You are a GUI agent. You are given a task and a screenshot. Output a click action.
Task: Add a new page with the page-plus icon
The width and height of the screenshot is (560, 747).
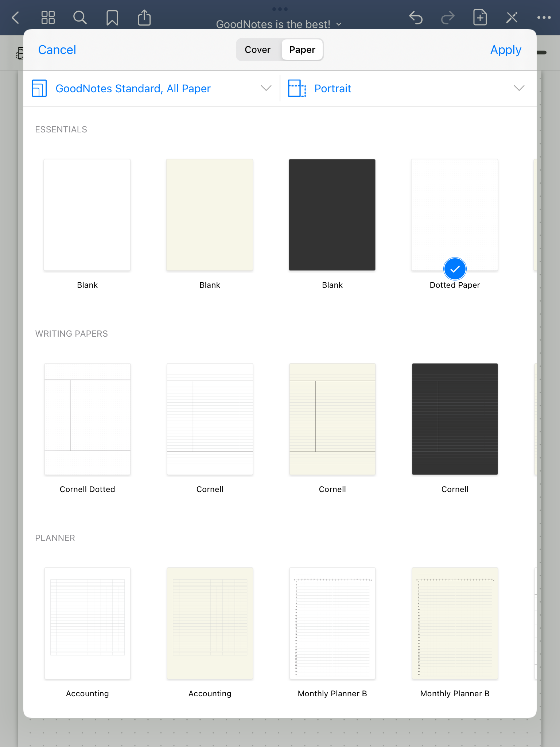click(480, 18)
